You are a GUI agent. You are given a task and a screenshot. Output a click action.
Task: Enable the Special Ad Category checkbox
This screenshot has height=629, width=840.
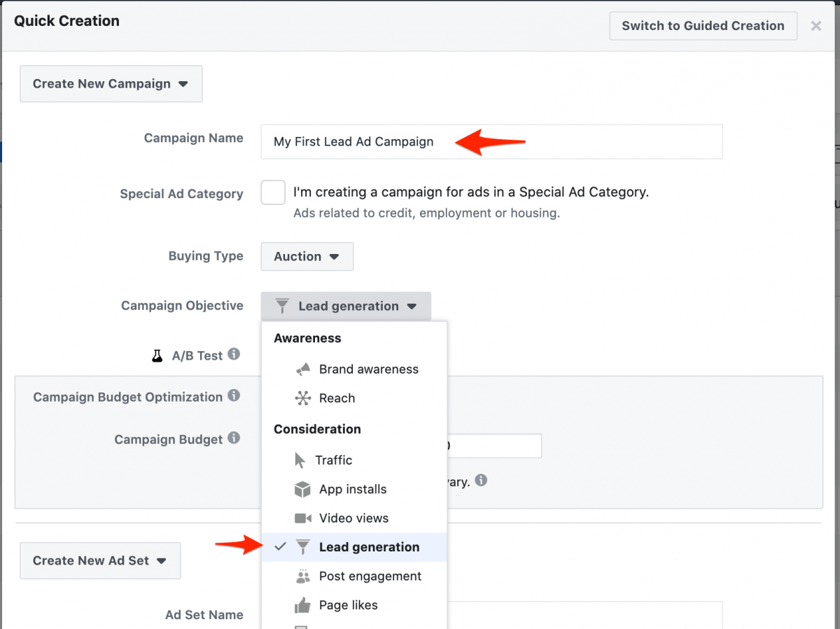click(x=273, y=192)
